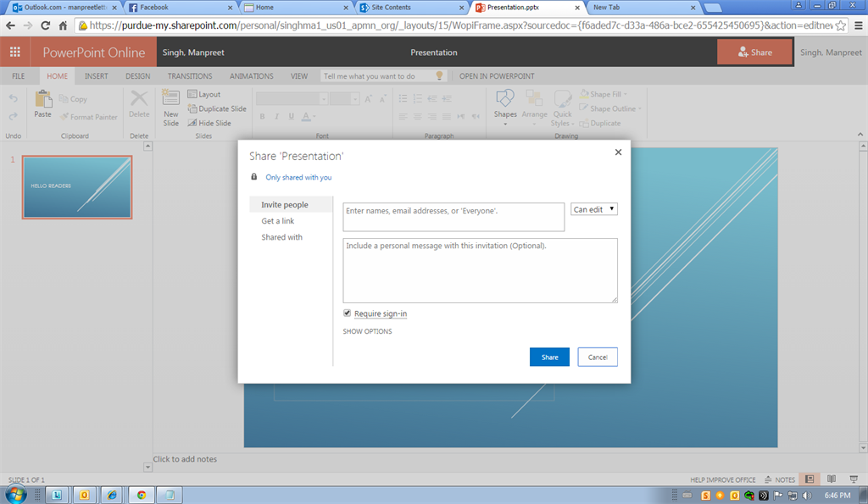Toggle the Require sign-in checkbox
The image size is (868, 504).
pos(347,313)
